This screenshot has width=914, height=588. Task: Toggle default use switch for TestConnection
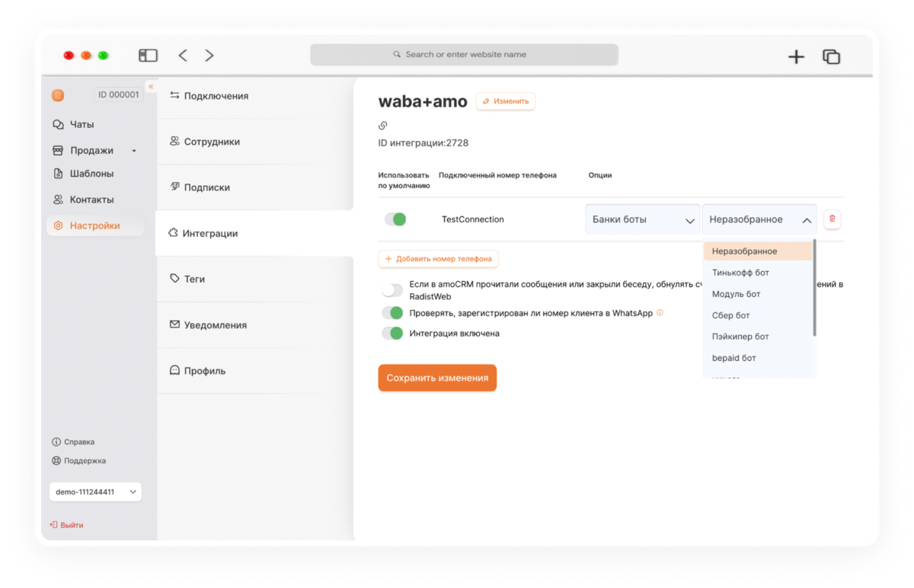pyautogui.click(x=395, y=219)
